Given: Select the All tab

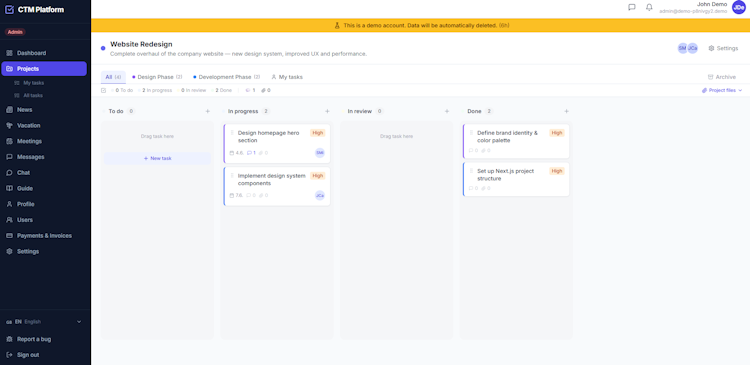Looking at the screenshot, I should click(x=113, y=77).
